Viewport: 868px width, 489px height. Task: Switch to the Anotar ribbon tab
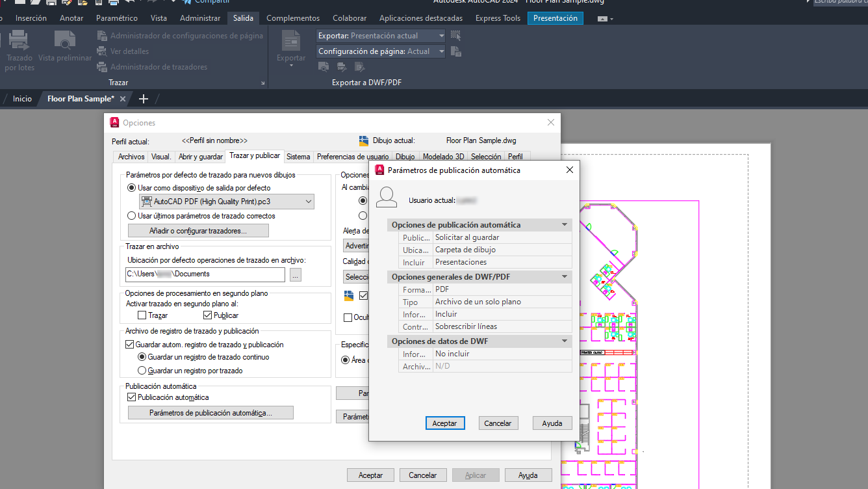tap(71, 18)
